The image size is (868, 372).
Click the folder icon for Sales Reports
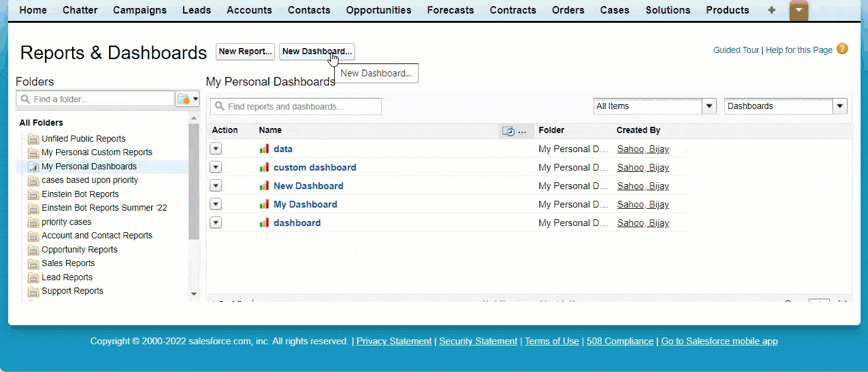coord(33,264)
